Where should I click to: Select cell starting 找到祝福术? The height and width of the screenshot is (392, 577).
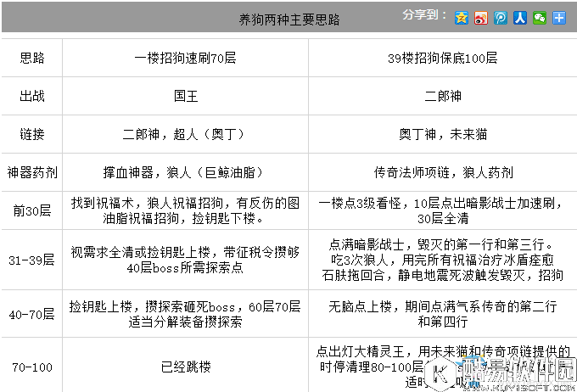click(186, 210)
